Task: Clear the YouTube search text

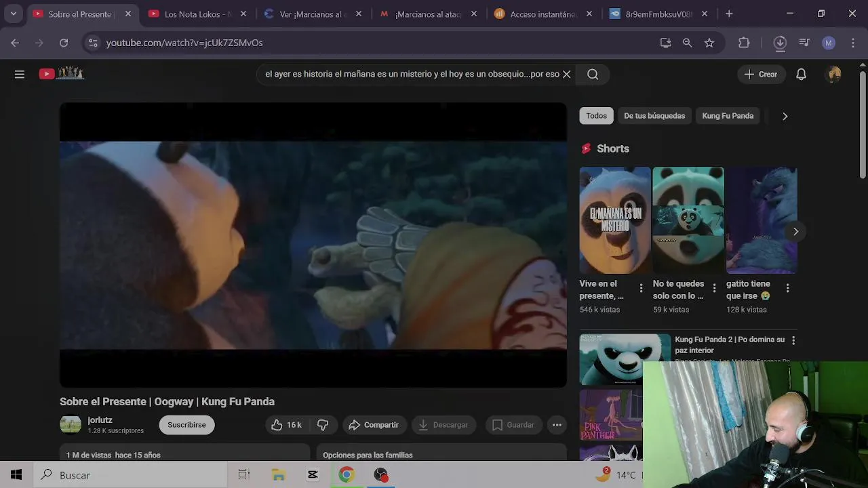Action: tap(566, 75)
